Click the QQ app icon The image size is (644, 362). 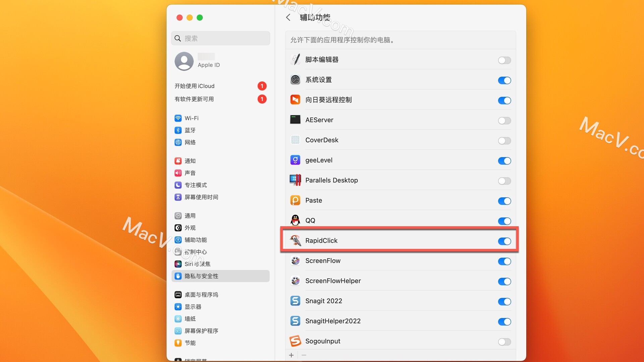(294, 220)
